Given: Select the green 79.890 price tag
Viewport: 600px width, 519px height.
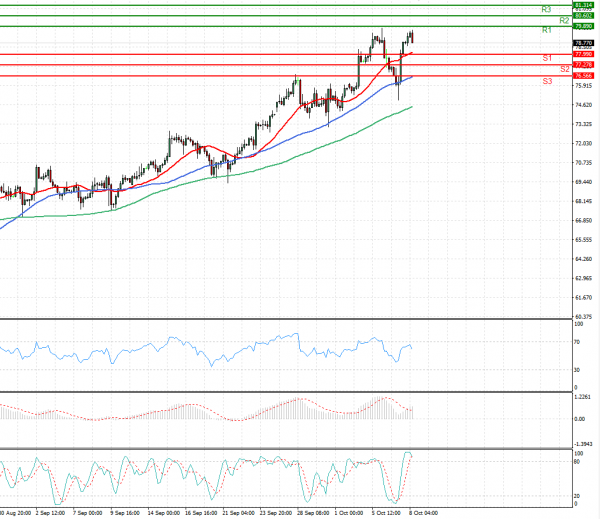Looking at the screenshot, I should tap(584, 26).
